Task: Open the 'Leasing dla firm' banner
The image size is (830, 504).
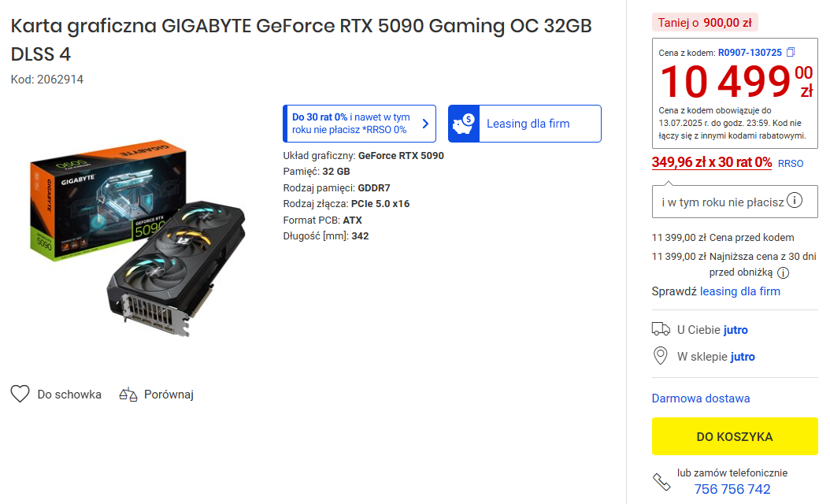Action: (x=524, y=124)
